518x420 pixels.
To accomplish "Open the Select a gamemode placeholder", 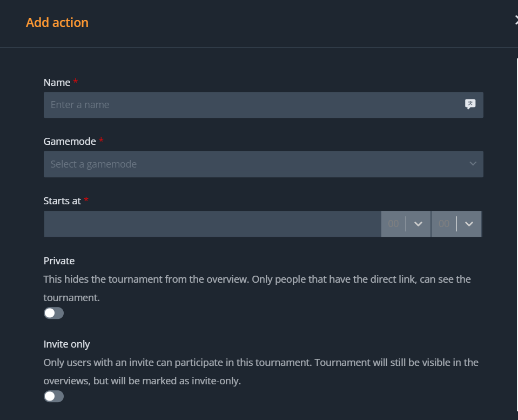I will 93,164.
